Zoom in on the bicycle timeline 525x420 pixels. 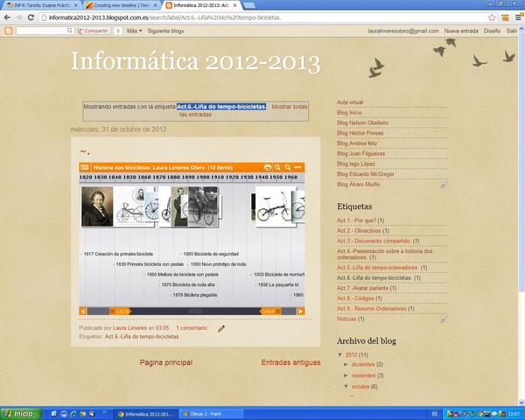277,167
